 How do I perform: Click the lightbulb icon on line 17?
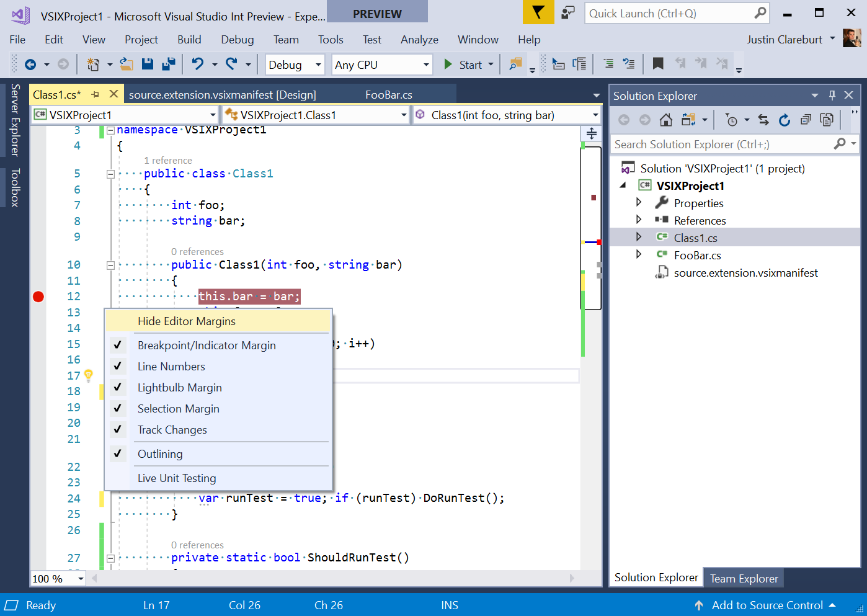click(x=89, y=375)
